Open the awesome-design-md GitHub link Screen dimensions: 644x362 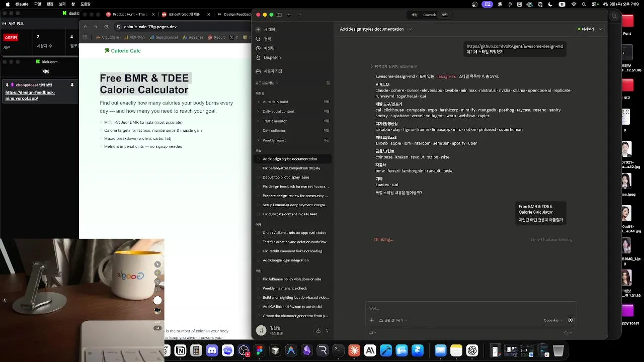515,46
